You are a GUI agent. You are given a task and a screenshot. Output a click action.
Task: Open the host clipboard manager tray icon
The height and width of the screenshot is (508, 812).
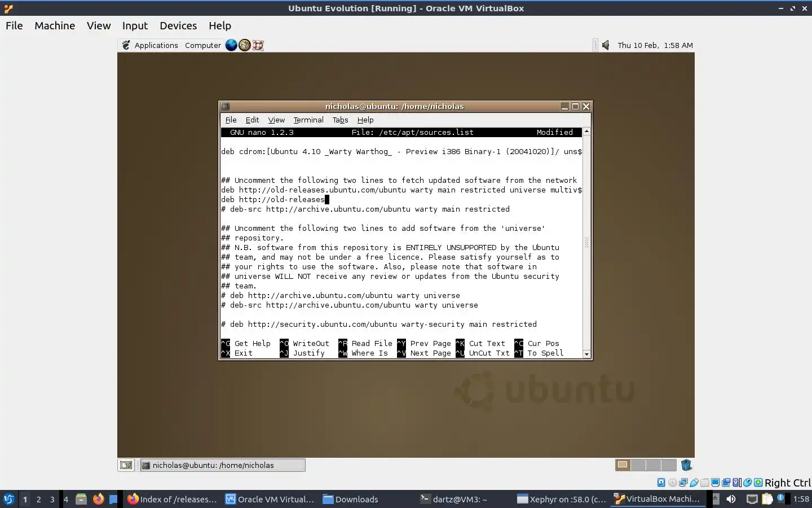point(767,499)
